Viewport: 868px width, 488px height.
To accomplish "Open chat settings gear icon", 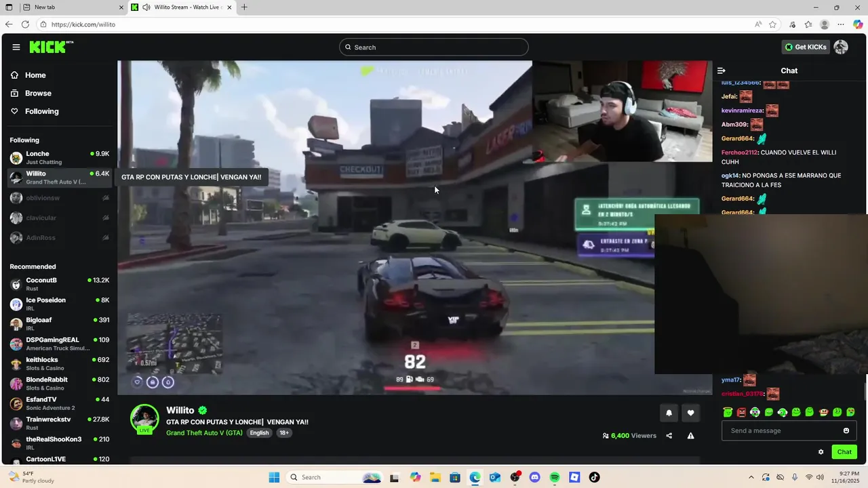I will [x=821, y=452].
